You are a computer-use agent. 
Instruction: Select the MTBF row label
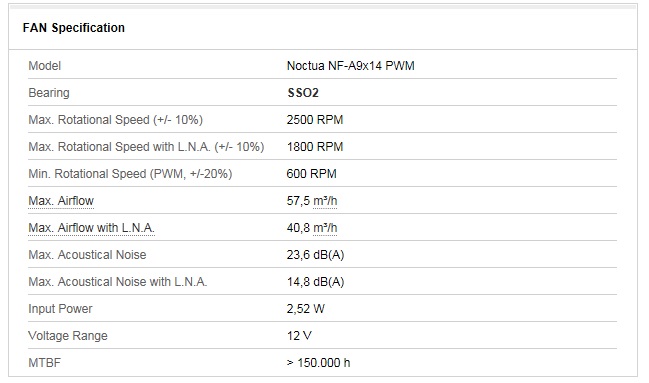click(44, 363)
